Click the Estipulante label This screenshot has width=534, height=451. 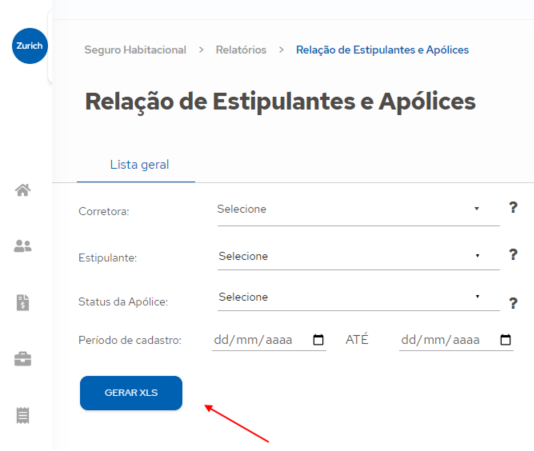tap(108, 258)
